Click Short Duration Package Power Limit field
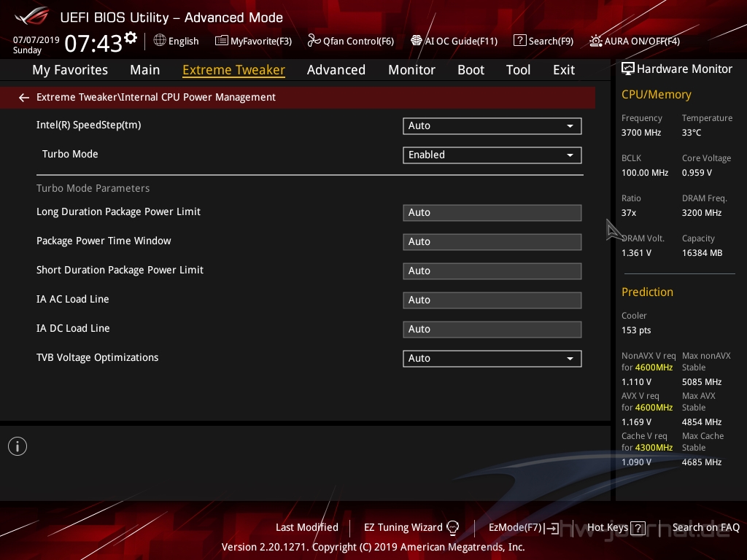This screenshot has height=560, width=747. coord(492,271)
